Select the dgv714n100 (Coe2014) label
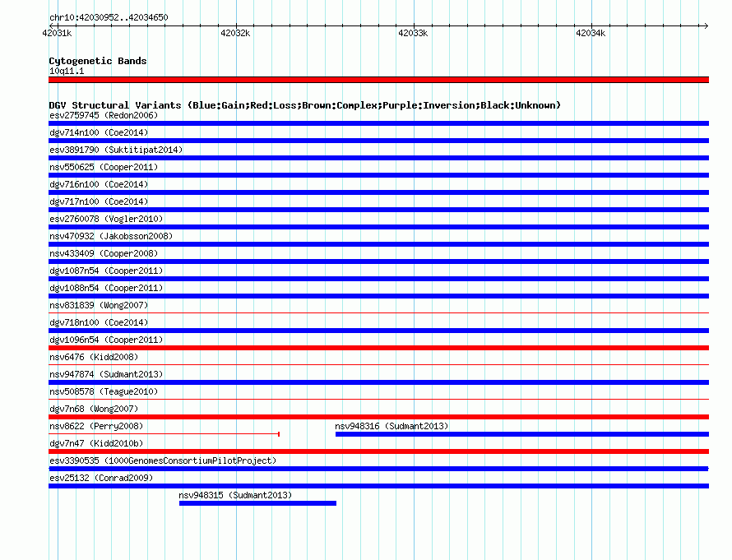 coord(99,132)
